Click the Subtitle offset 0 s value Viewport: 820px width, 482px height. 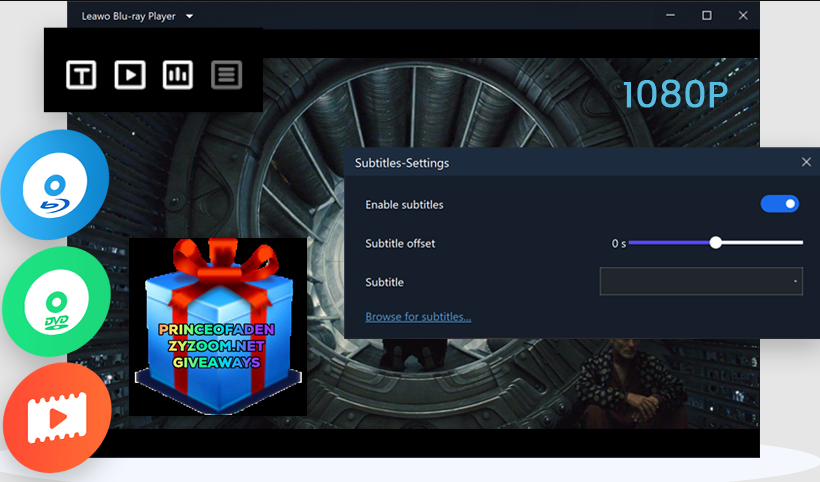click(619, 244)
